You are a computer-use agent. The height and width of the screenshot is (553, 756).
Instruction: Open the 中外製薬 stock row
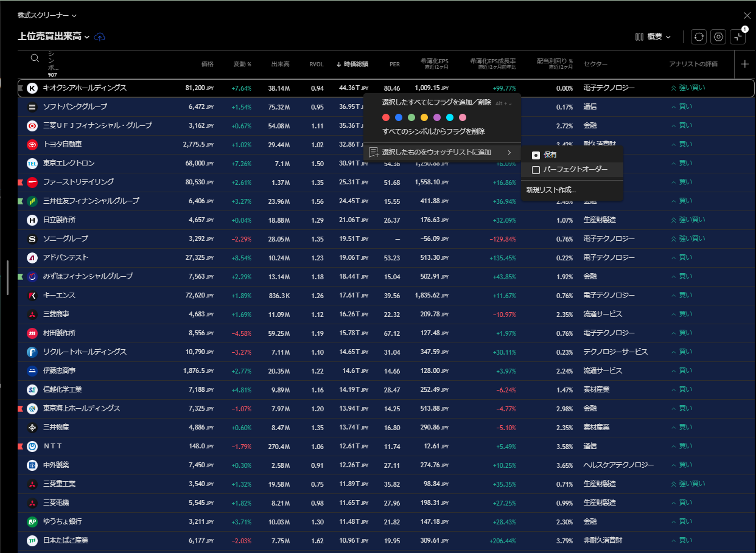(386, 465)
